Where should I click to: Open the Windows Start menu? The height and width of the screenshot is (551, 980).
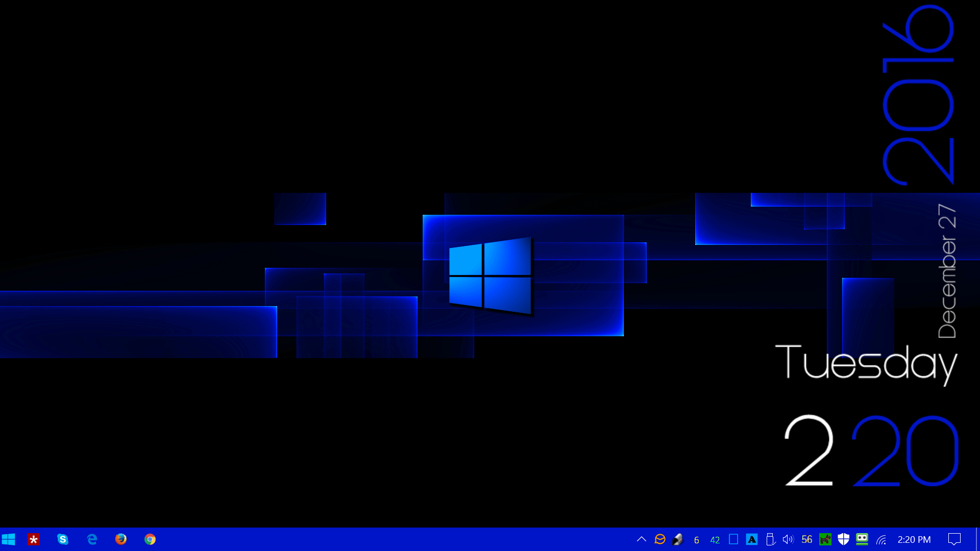tap(9, 539)
